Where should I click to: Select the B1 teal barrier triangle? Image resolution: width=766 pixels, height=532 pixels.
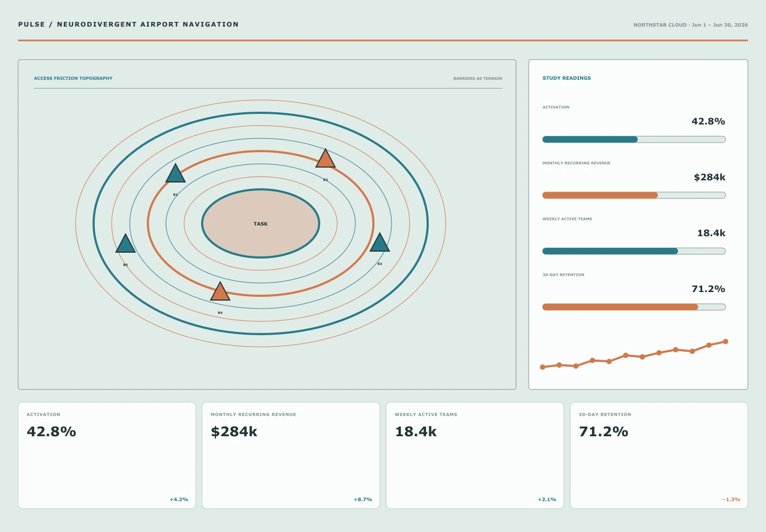click(176, 174)
